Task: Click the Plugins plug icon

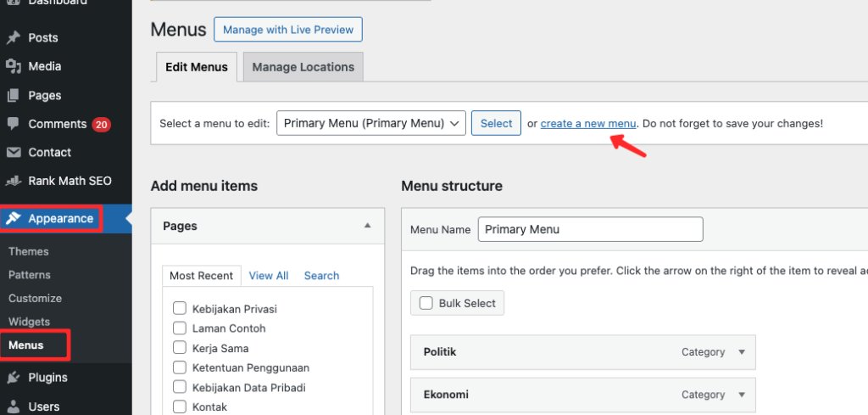Action: pos(14,378)
